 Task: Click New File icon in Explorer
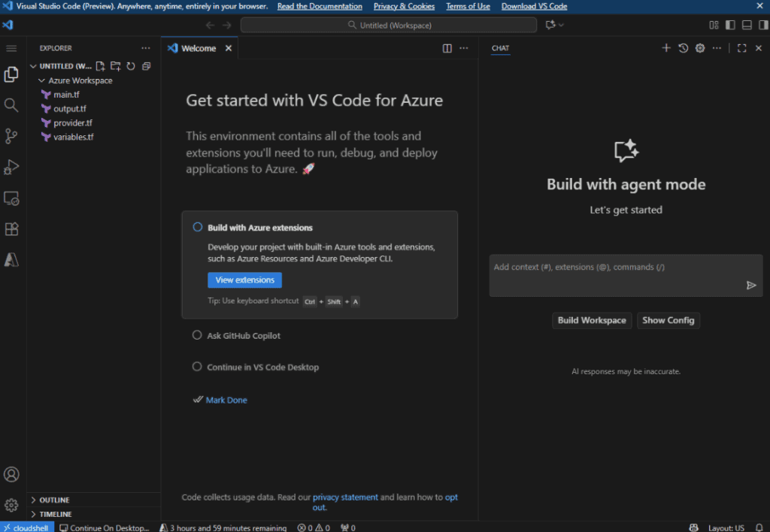(x=100, y=66)
